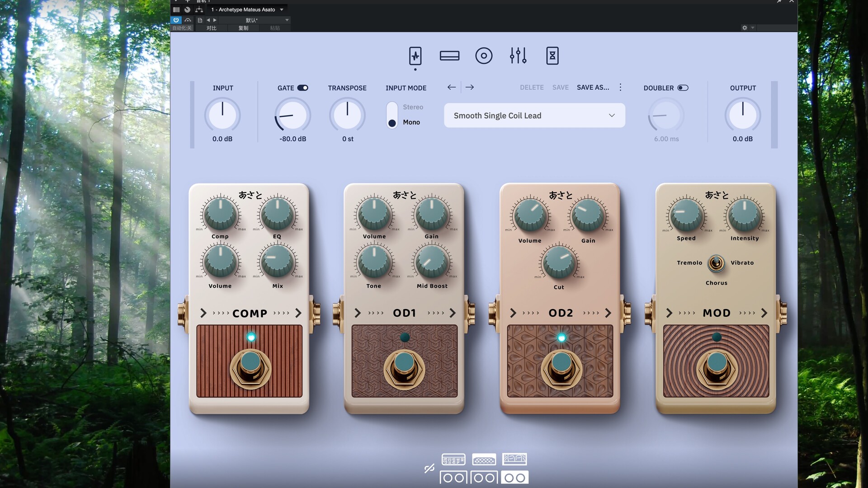
Task: Click the transpose hourglass icon
Action: tap(552, 56)
